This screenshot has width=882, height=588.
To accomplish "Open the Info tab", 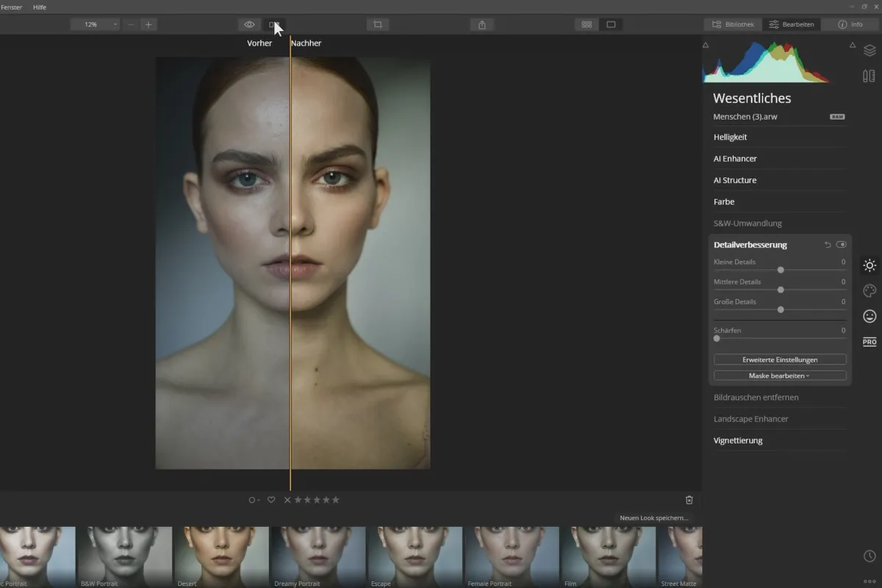I will (850, 24).
